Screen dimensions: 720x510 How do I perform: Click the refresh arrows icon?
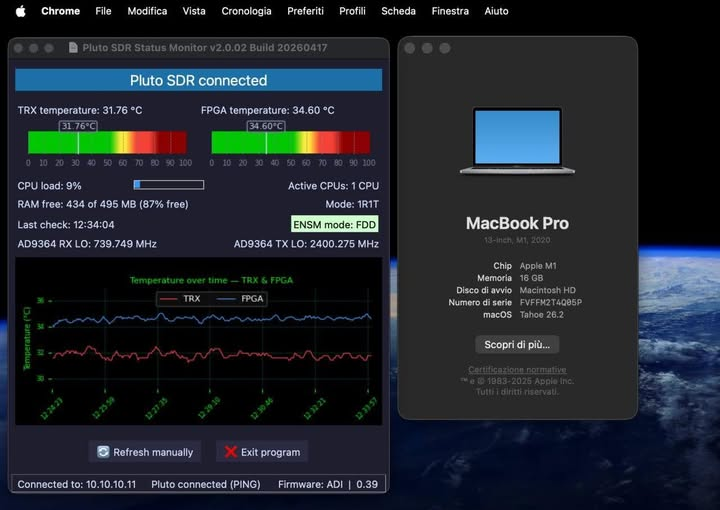click(103, 452)
